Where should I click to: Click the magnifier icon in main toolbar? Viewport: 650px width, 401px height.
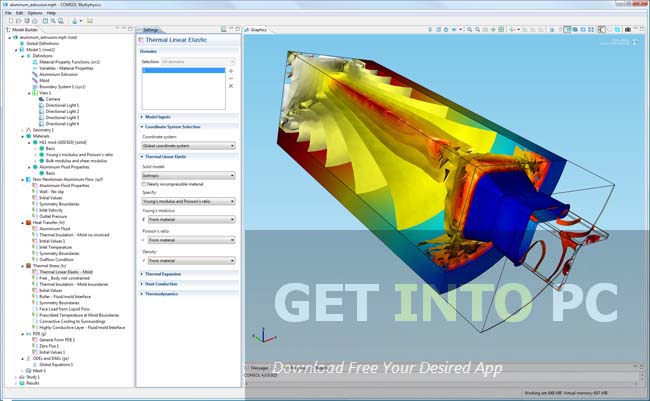pyautogui.click(x=53, y=21)
